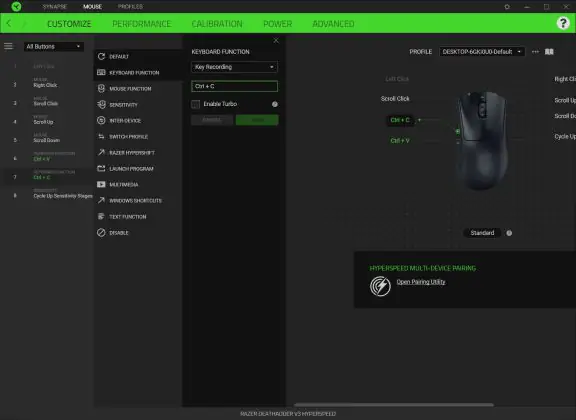Image resolution: width=576 pixels, height=420 pixels.
Task: Click the Cycle Up label right of the mouse
Action: [x=565, y=136]
